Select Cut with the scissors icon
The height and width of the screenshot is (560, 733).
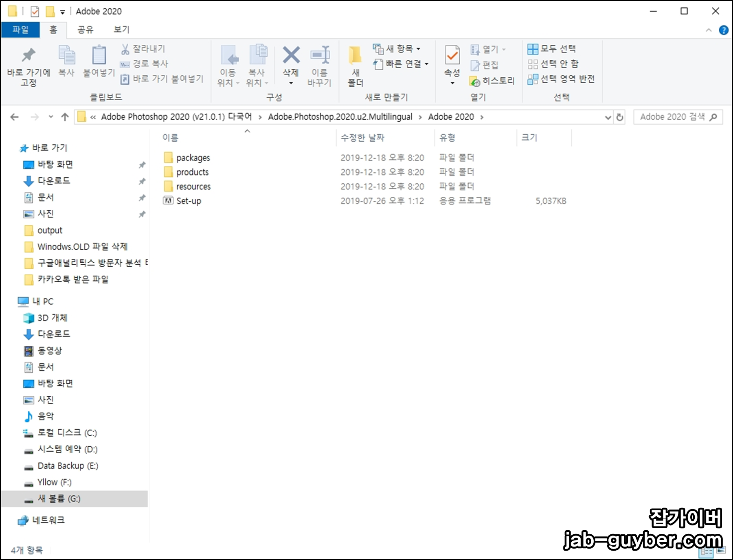[x=143, y=49]
